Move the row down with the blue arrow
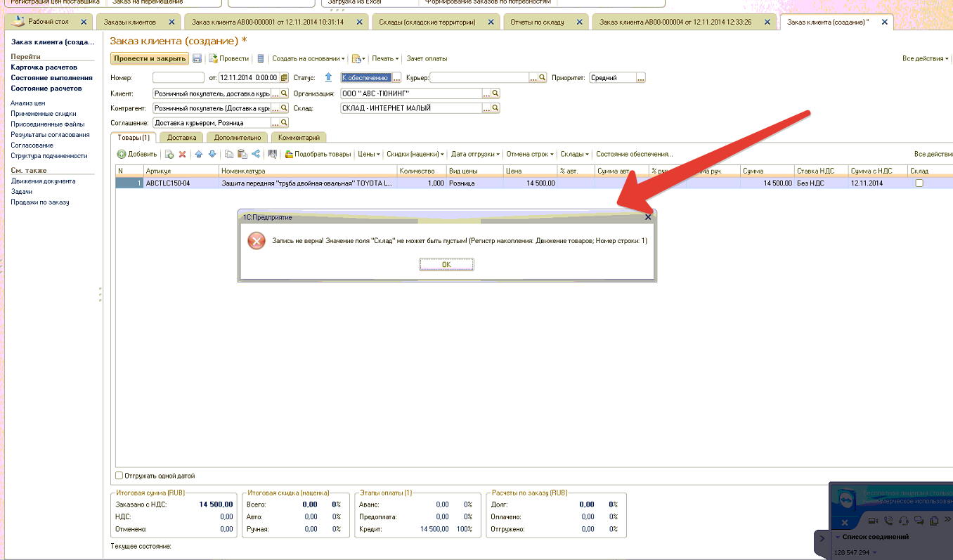Screen dimensions: 953x560 click(x=212, y=154)
